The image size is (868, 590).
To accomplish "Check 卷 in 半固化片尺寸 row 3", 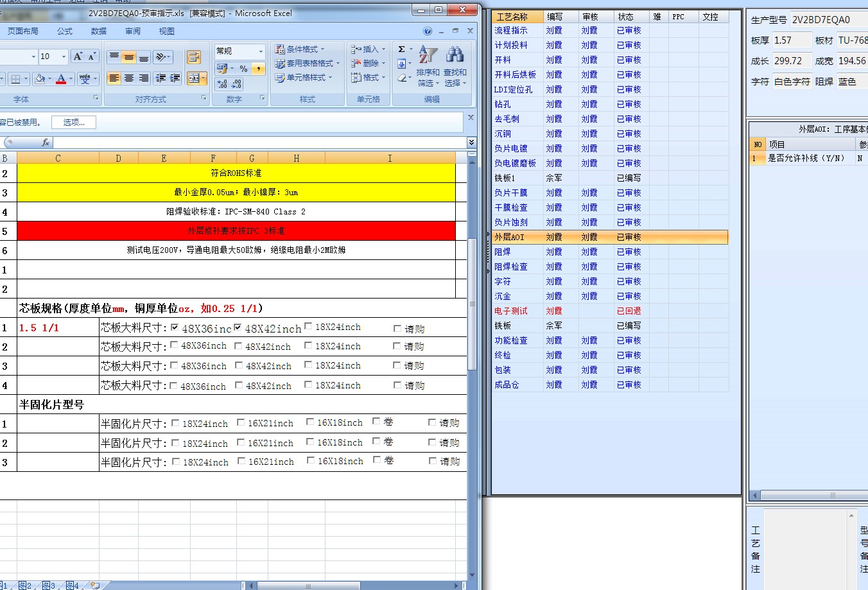I will point(377,460).
